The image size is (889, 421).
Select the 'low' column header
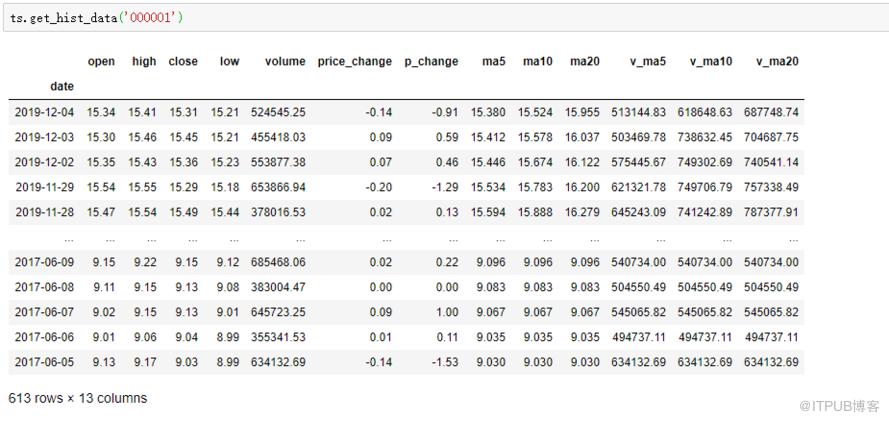point(230,61)
